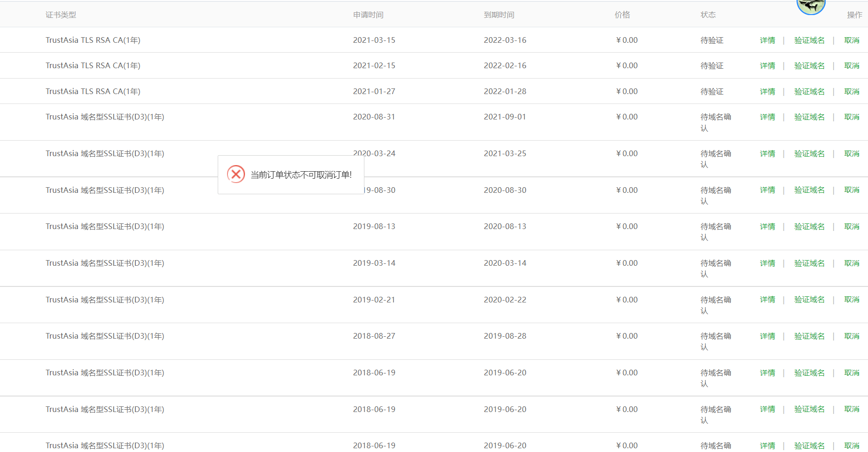Verify domain for the 2019-02-21 certificate
Viewport: 868px width, 452px height.
coord(809,300)
